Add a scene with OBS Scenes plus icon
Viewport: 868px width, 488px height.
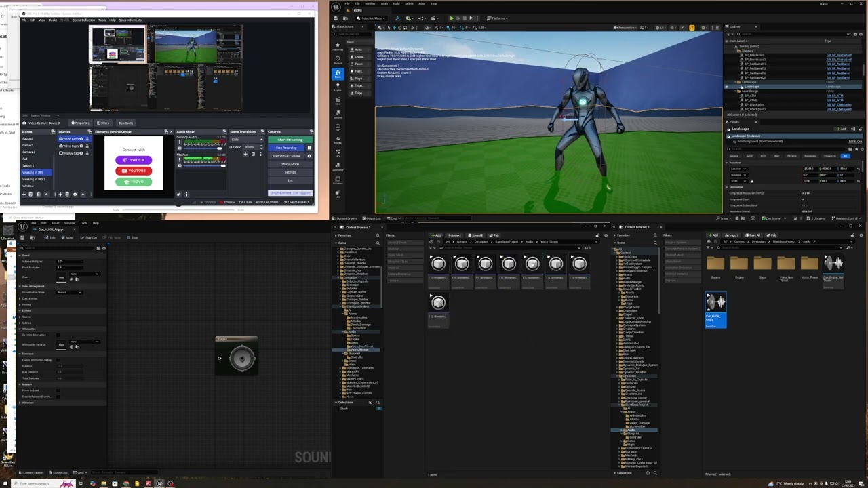[x=24, y=195]
